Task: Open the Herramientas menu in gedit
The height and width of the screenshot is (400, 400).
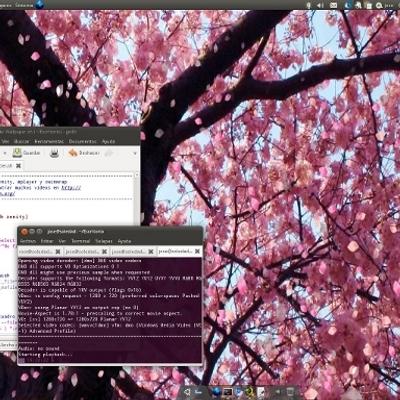Action: click(49, 141)
